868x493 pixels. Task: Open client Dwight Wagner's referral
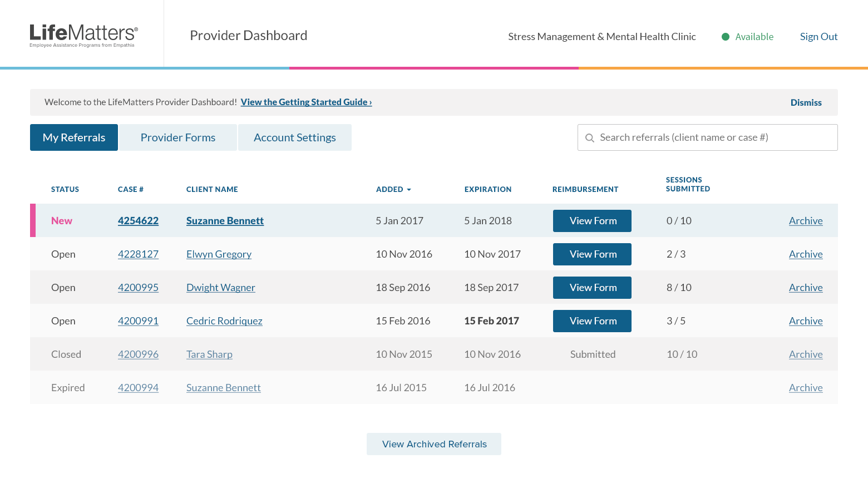point(221,288)
